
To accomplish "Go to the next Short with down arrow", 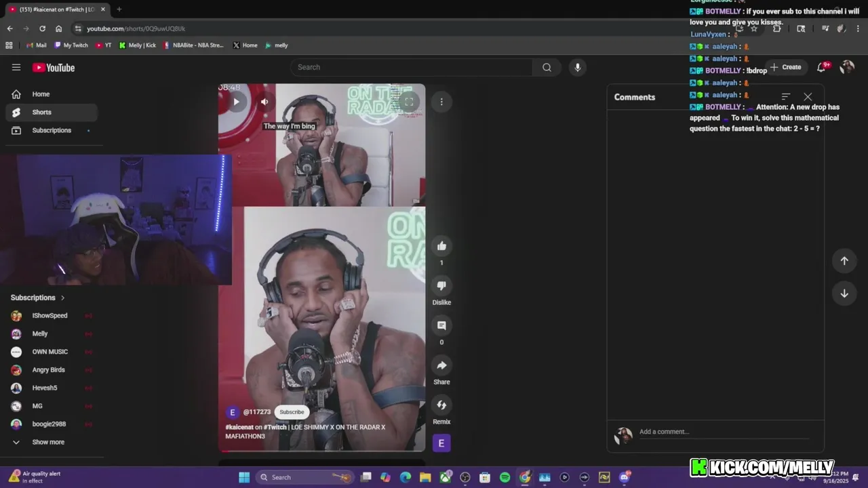I will [x=844, y=293].
